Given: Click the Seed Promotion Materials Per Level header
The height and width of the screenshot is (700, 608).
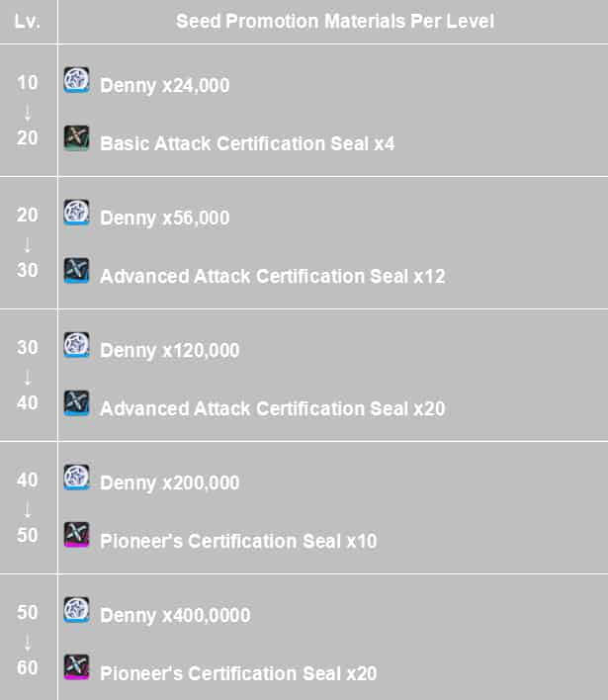Looking at the screenshot, I should pyautogui.click(x=335, y=21).
